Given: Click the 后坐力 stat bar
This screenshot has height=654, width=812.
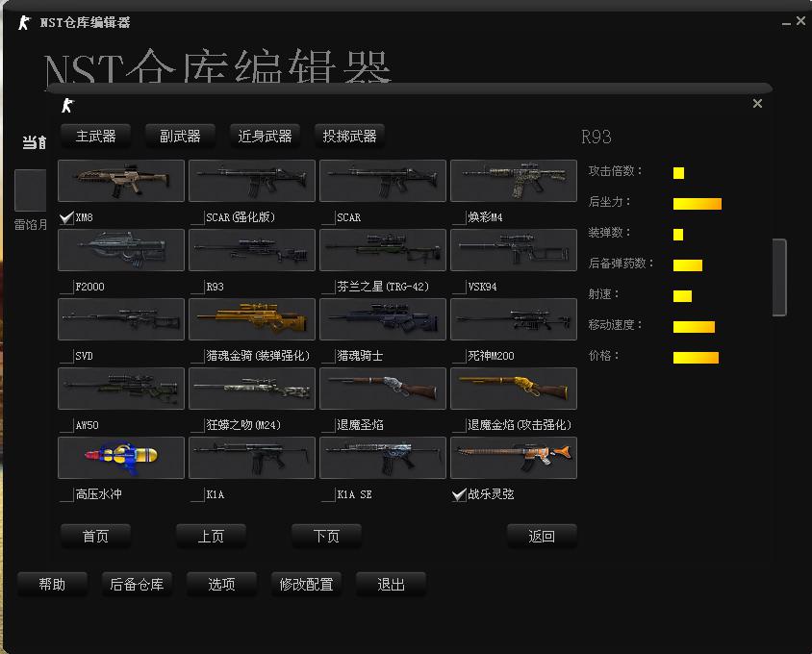Looking at the screenshot, I should (x=697, y=204).
